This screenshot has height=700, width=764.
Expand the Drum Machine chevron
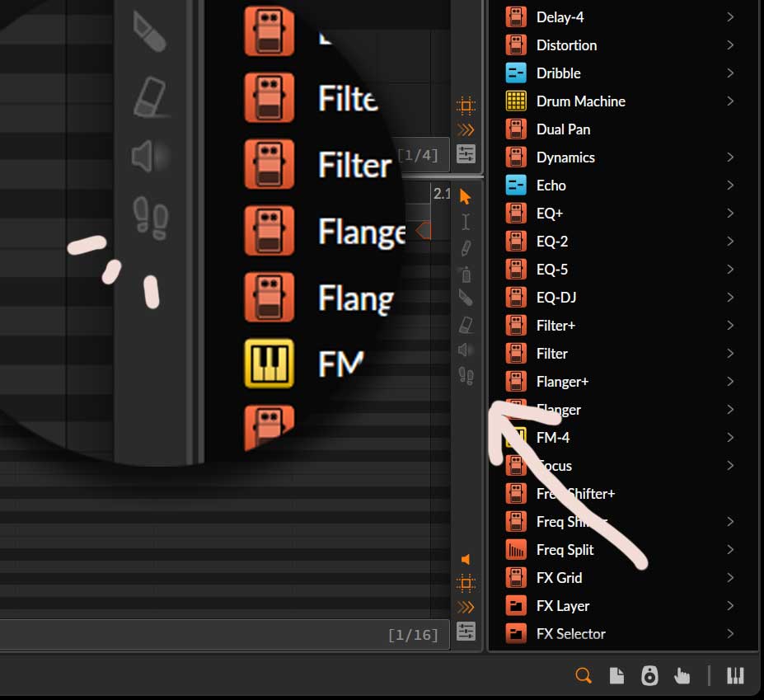click(730, 101)
